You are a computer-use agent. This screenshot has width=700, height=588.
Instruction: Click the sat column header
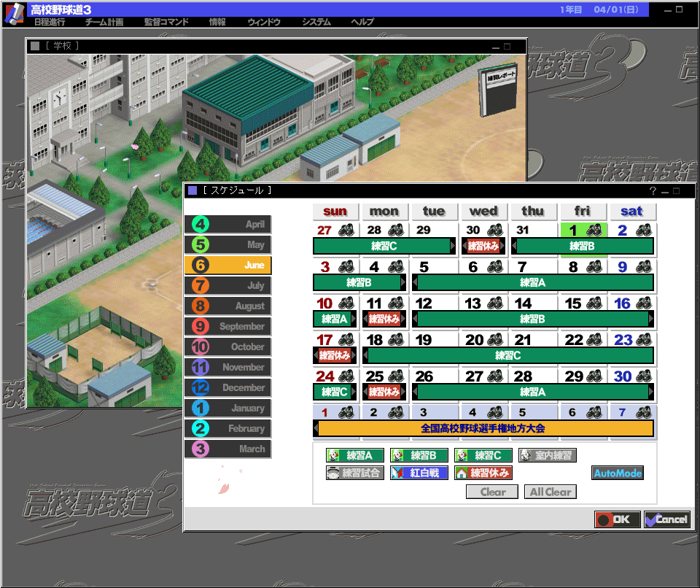click(x=631, y=212)
